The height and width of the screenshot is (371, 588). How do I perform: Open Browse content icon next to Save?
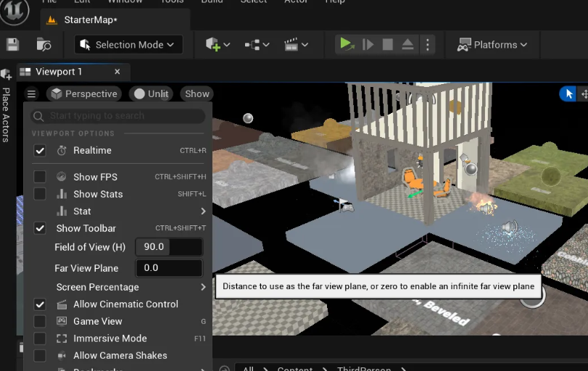[x=44, y=45]
